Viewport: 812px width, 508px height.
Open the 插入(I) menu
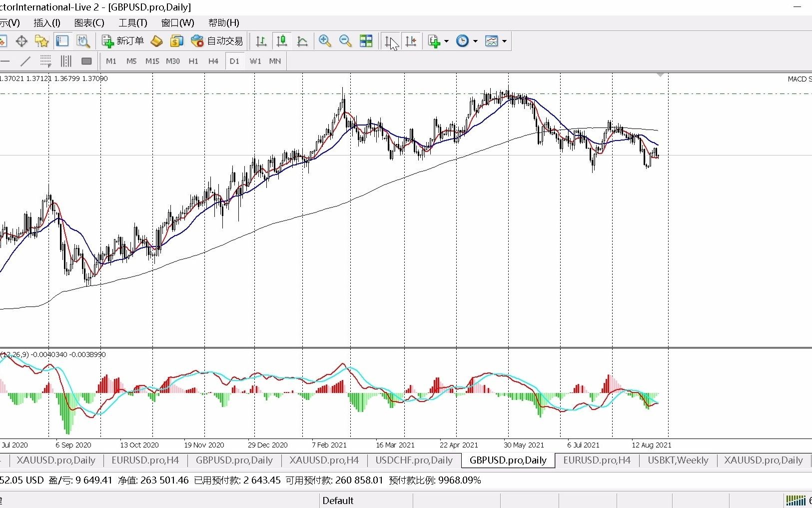click(47, 22)
